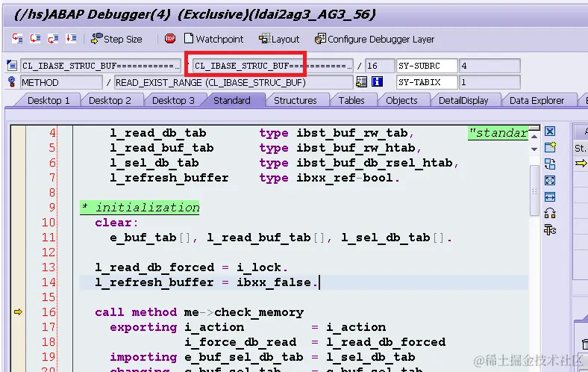The width and height of the screenshot is (588, 372).
Task: Click variable l_sel_db_tab on line 6
Action: click(x=154, y=163)
